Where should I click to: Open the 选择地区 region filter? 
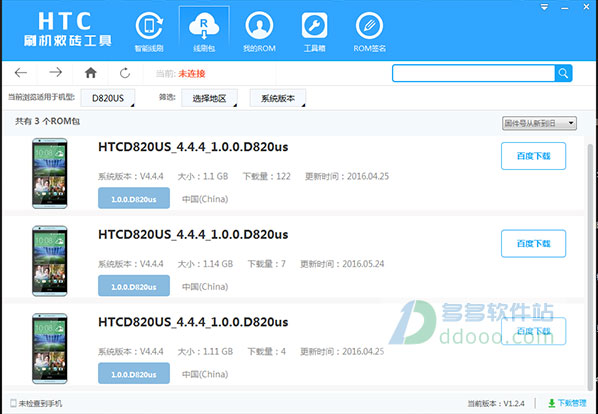[209, 98]
